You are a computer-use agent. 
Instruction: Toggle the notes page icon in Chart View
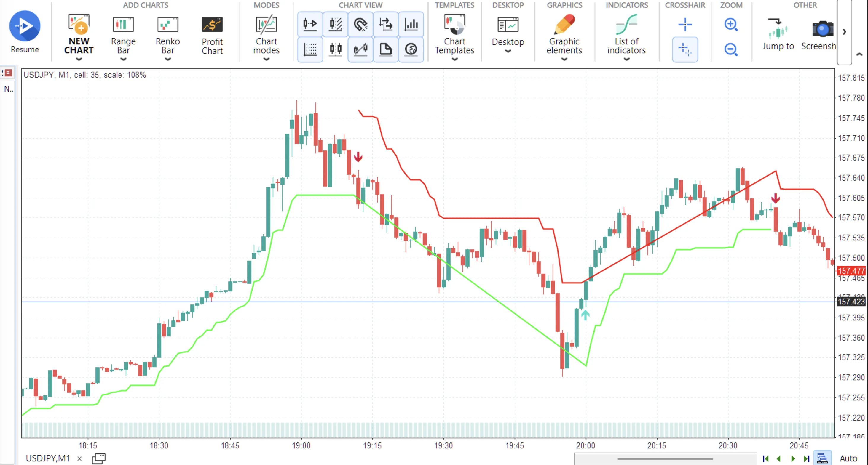pyautogui.click(x=386, y=49)
